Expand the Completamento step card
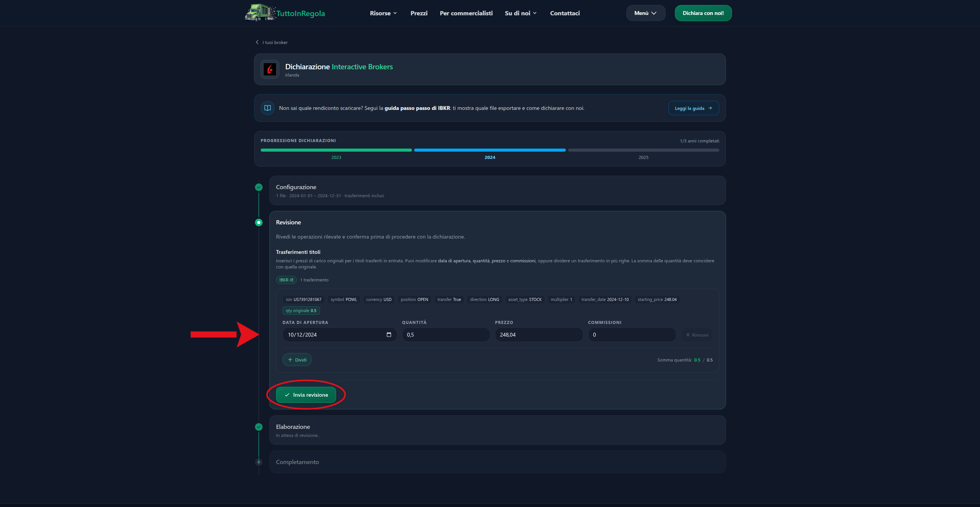 tap(497, 462)
